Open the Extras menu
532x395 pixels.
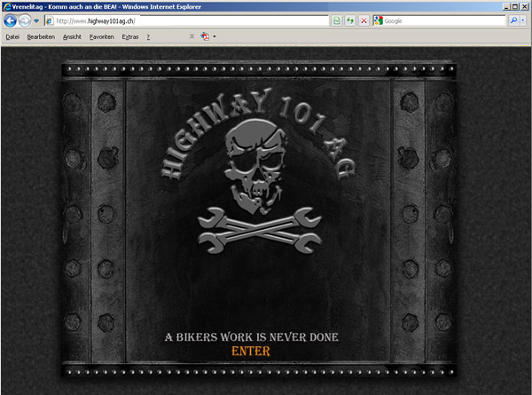coord(130,37)
